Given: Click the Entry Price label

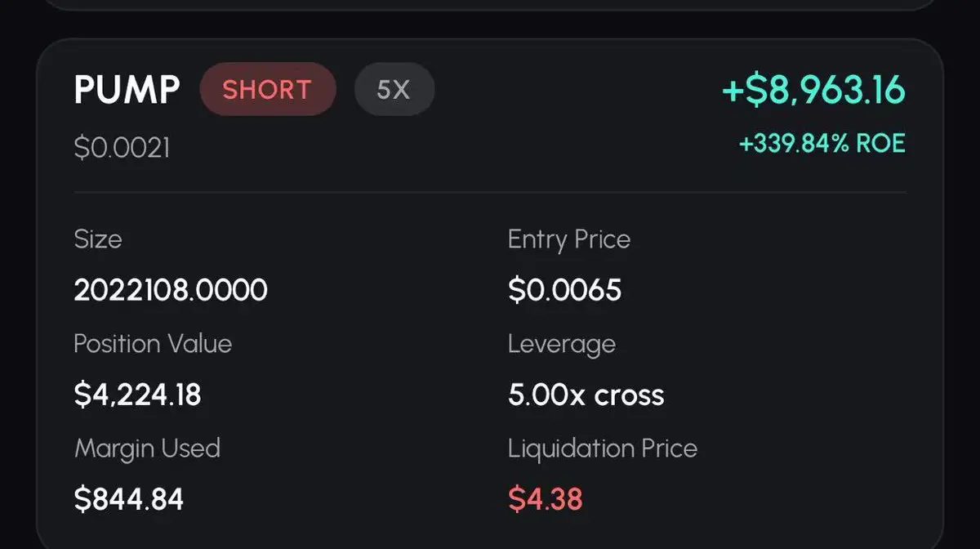Looking at the screenshot, I should (569, 239).
